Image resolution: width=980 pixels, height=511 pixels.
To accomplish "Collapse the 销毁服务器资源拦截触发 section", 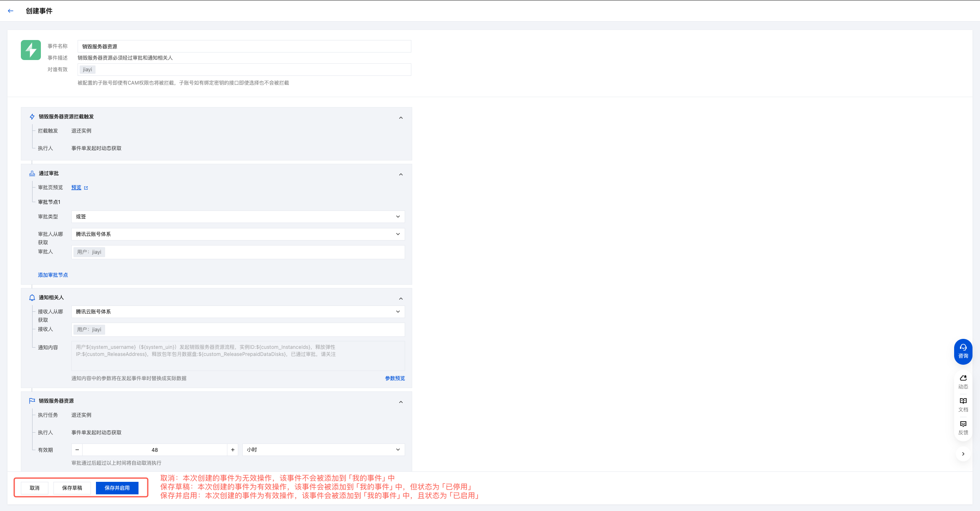I will click(401, 118).
